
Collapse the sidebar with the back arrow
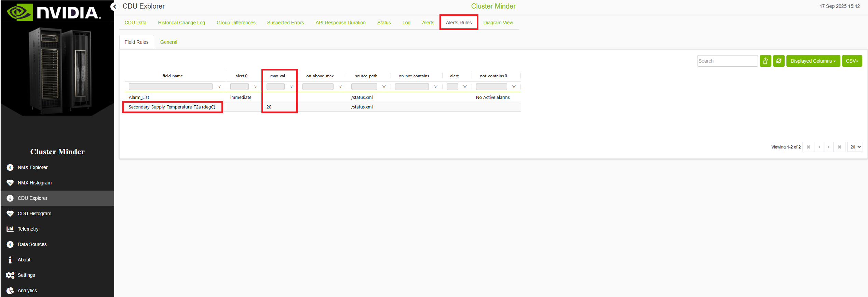click(x=115, y=7)
